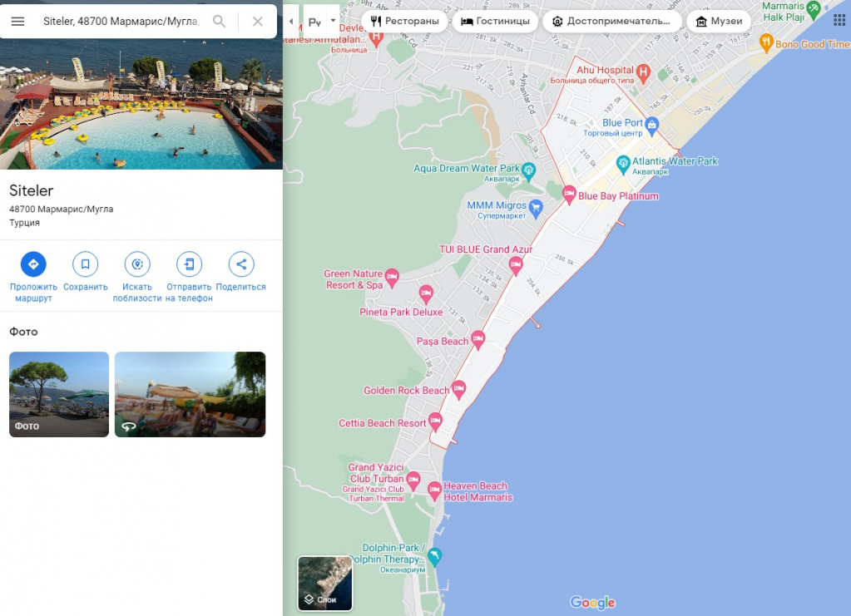Click the Турция country text
The width and height of the screenshot is (851, 616).
[x=24, y=222]
